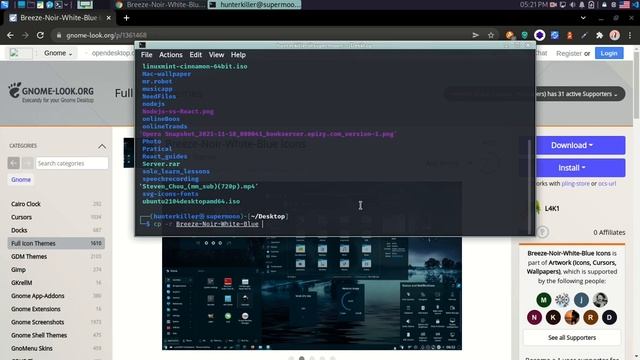Image resolution: width=640 pixels, height=360 pixels.
Task: Click the terminal window scrollbar
Action: 530,186
